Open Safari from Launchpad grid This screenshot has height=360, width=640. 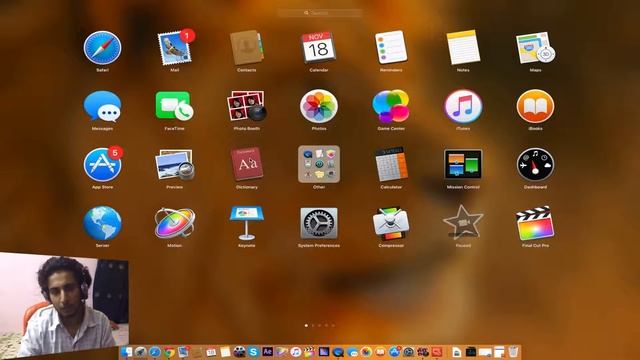(102, 48)
